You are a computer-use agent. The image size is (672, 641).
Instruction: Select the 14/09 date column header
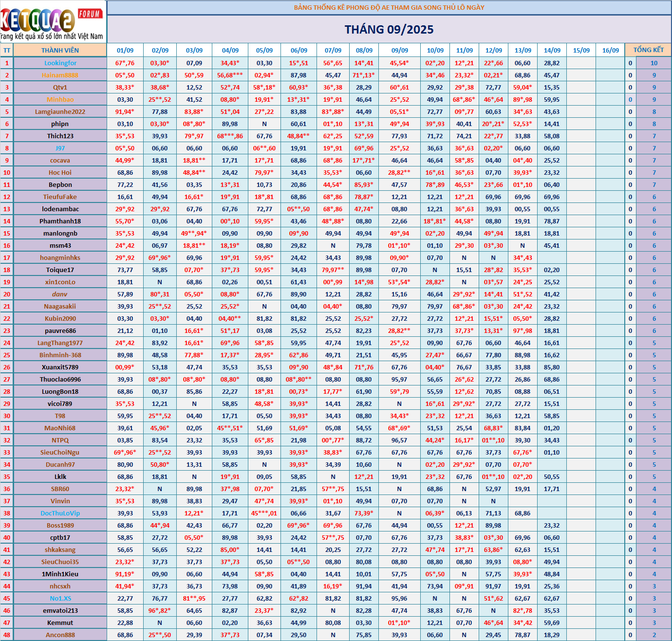coord(552,50)
